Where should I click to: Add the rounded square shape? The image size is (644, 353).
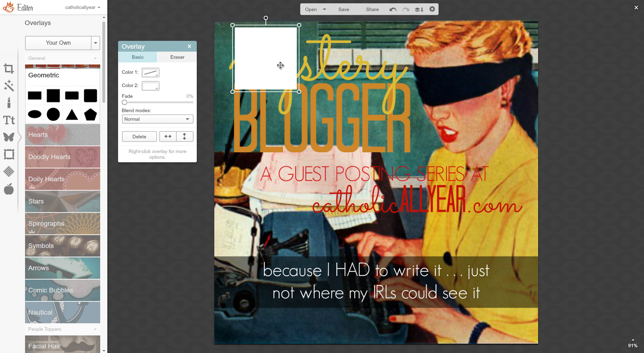[91, 96]
